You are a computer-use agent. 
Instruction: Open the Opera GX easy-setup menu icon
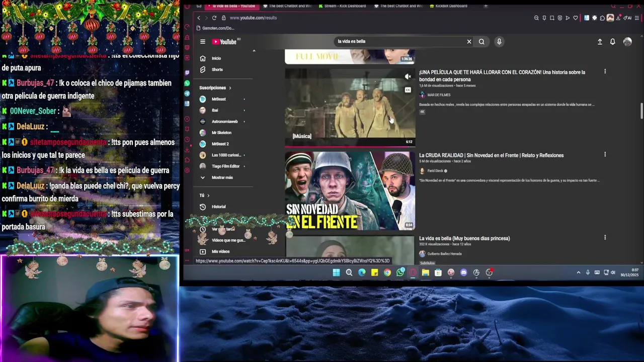coord(636,18)
